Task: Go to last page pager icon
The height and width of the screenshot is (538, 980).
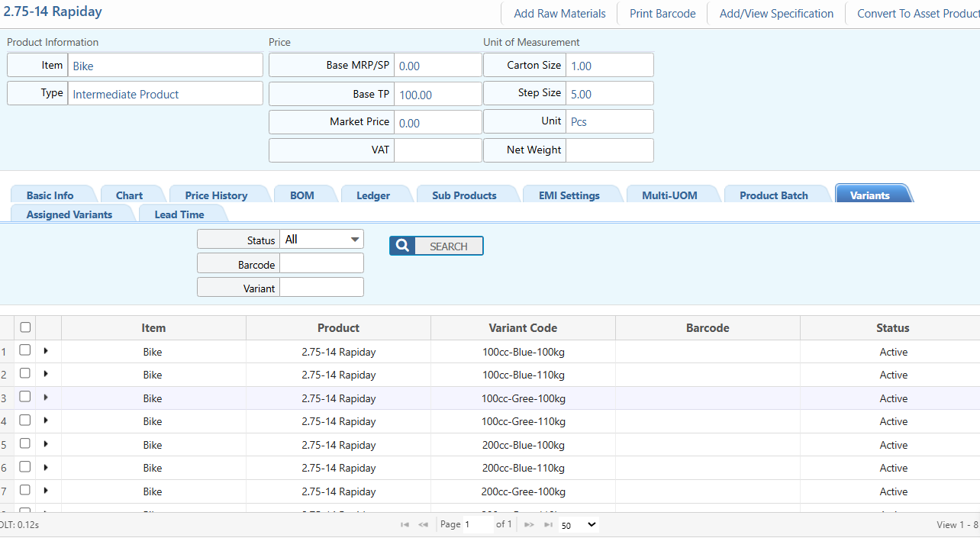Action: pos(548,525)
